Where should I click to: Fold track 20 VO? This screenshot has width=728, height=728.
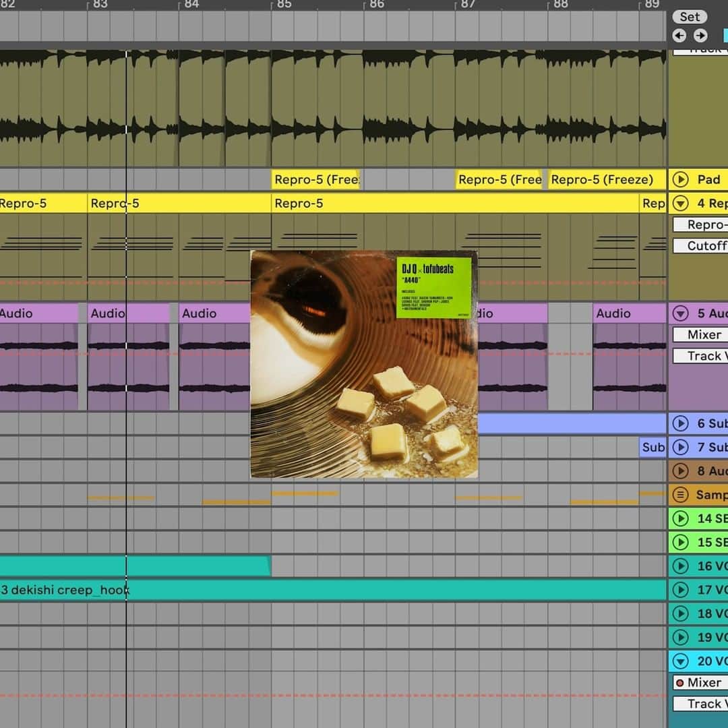681,661
